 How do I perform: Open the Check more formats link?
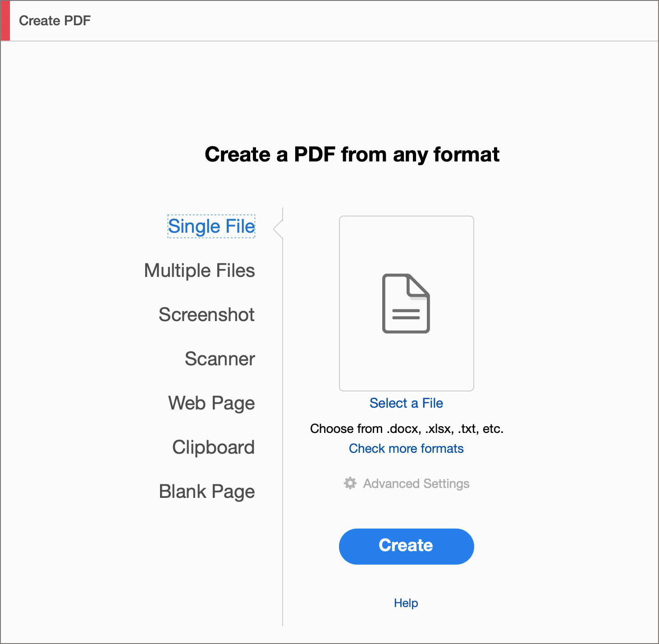(x=406, y=448)
